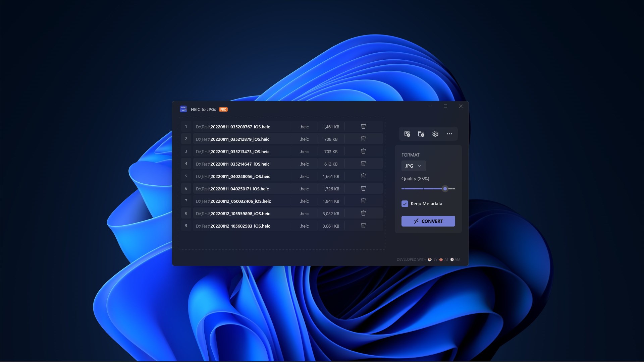Click the more options ellipsis icon
This screenshot has height=362, width=644.
[449, 133]
